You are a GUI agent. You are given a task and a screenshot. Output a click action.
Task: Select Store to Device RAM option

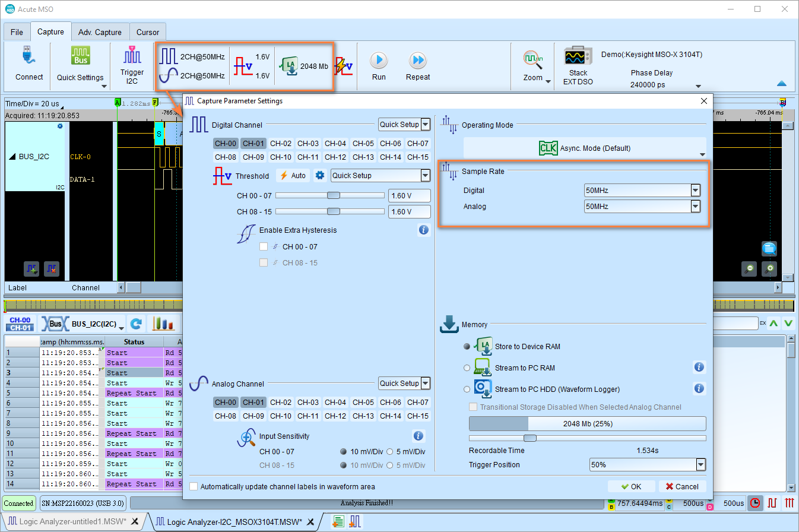467,346
